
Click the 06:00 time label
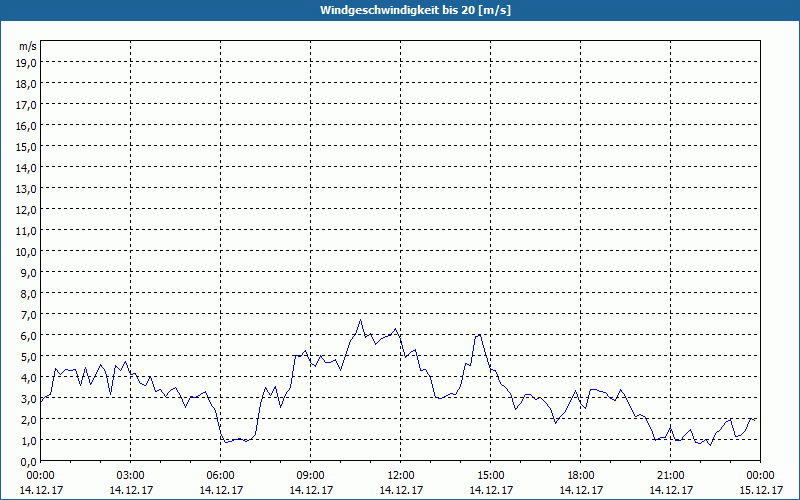coord(221,476)
